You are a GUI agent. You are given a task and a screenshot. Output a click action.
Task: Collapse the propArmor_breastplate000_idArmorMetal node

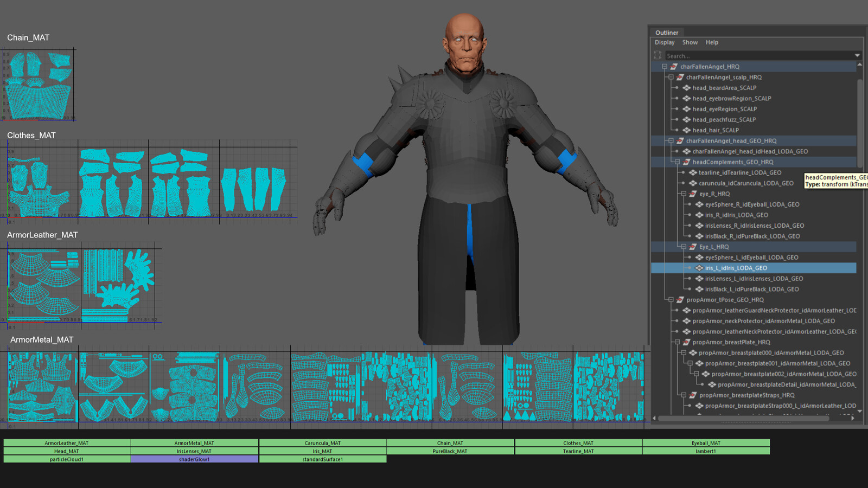pyautogui.click(x=684, y=353)
